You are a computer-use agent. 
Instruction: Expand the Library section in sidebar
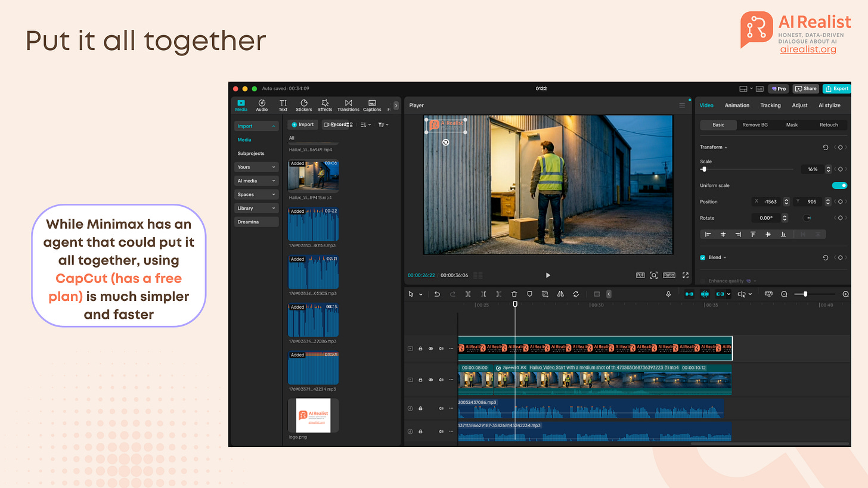click(256, 208)
